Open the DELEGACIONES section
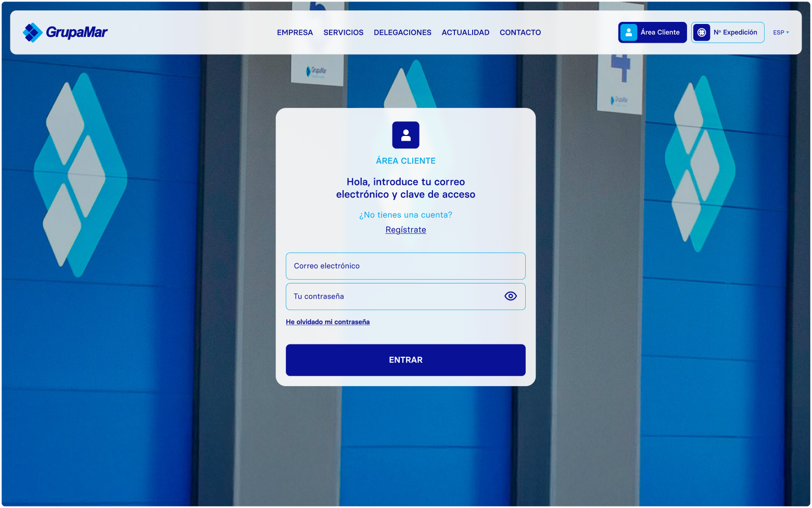This screenshot has height=508, width=812. [402, 32]
